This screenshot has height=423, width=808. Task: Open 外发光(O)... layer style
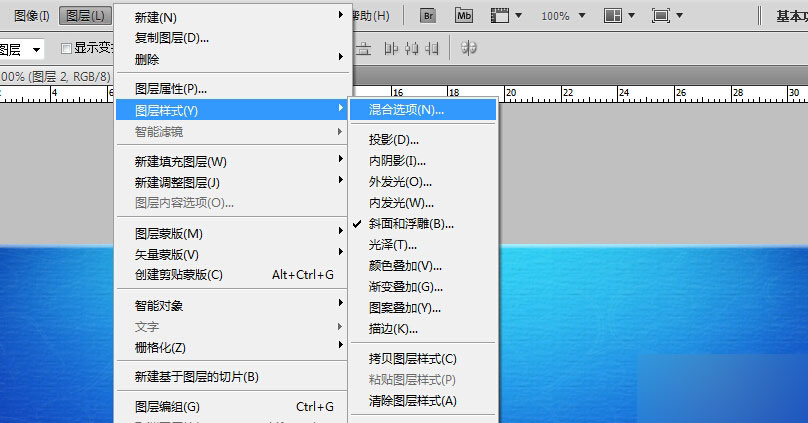pos(423,182)
